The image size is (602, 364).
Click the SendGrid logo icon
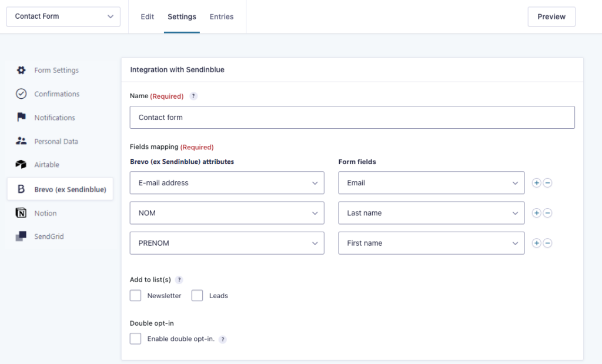tap(21, 236)
